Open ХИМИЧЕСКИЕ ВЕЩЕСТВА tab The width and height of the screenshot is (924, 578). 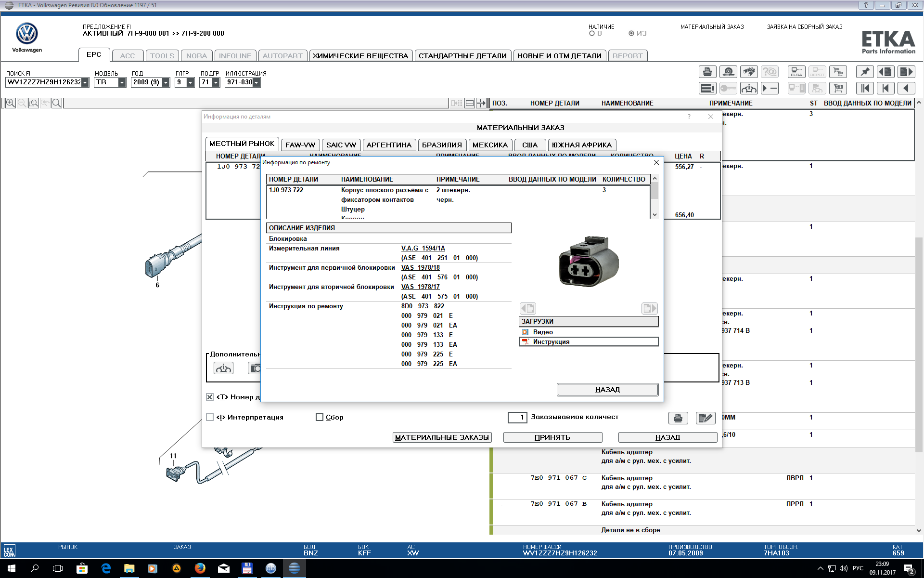click(360, 56)
